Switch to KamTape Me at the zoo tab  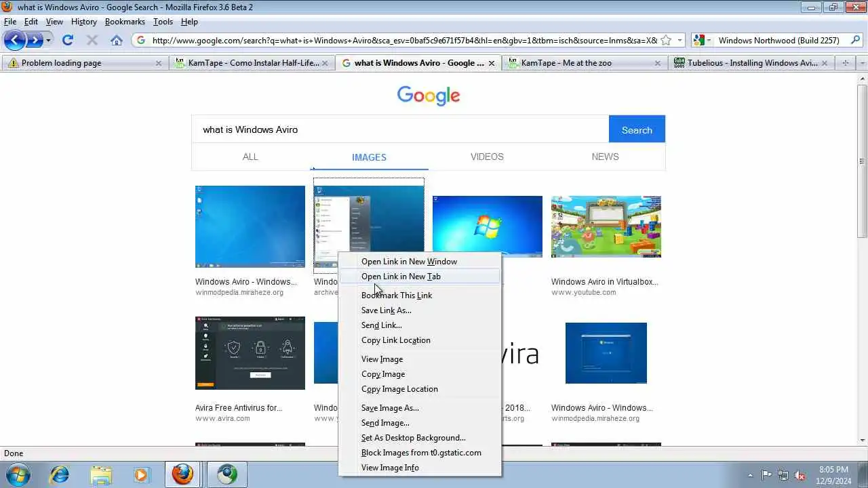pos(585,63)
